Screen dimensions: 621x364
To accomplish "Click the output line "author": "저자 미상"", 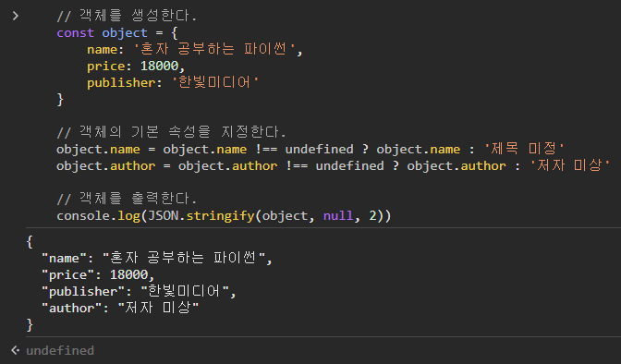I will tap(120, 308).
